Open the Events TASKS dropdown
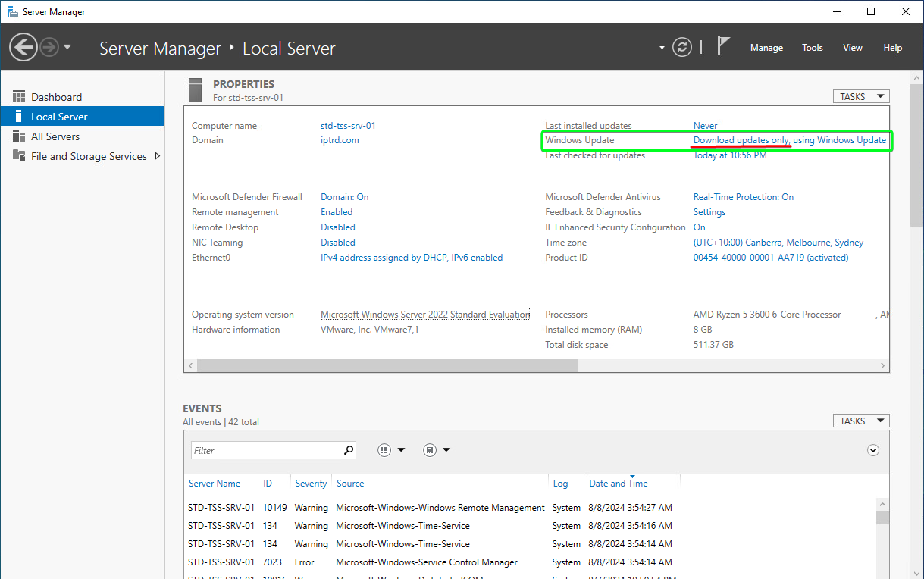Viewport: 924px width, 579px height. pos(861,421)
